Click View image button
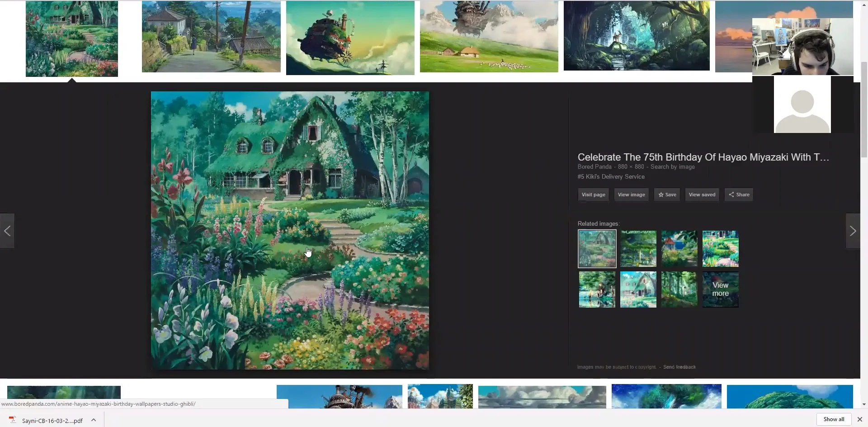 tap(631, 195)
